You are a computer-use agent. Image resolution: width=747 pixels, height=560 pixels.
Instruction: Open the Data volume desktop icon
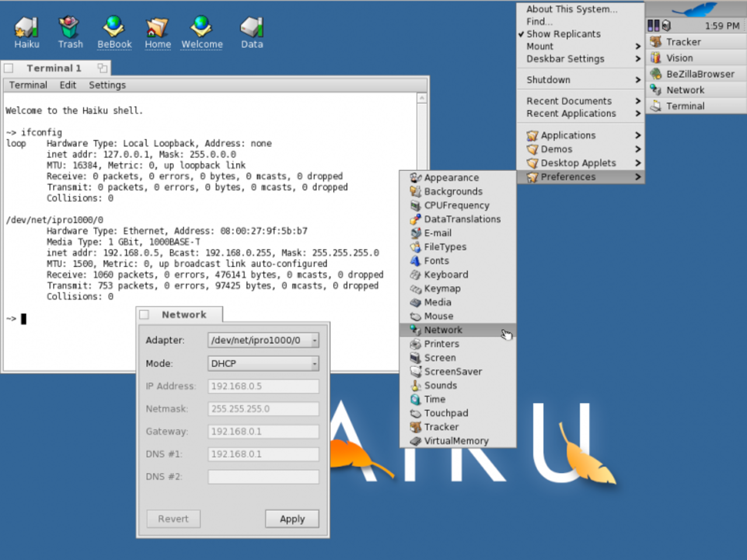[252, 27]
